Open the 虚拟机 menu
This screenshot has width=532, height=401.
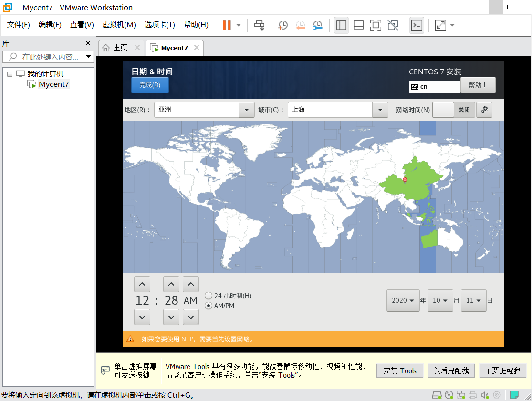point(119,25)
